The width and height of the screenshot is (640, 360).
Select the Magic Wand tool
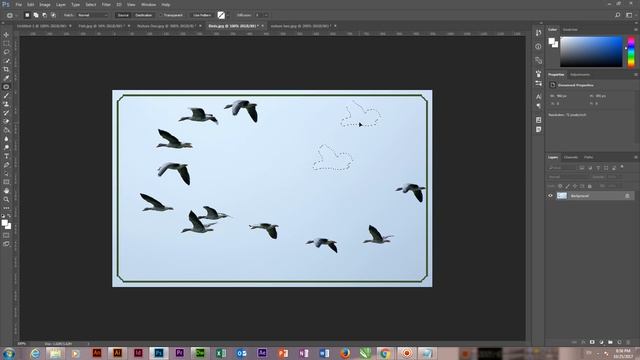(x=6, y=60)
